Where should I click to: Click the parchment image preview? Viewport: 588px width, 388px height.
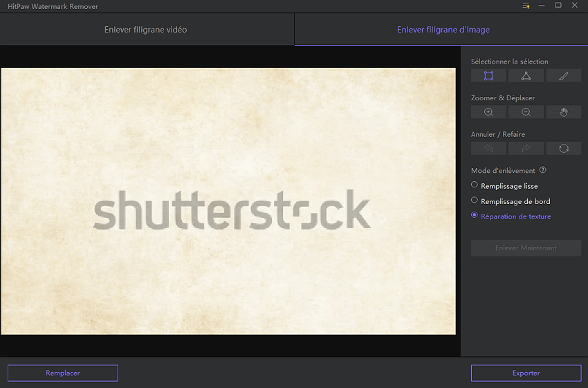pyautogui.click(x=228, y=201)
